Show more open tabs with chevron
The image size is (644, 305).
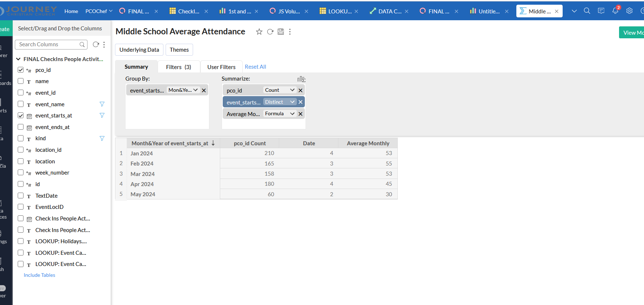574,11
